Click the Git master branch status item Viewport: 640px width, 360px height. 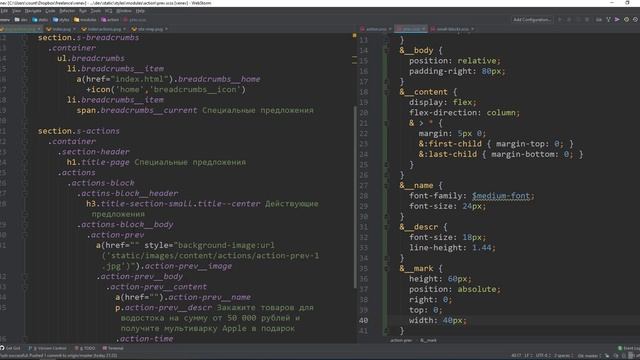589,356
